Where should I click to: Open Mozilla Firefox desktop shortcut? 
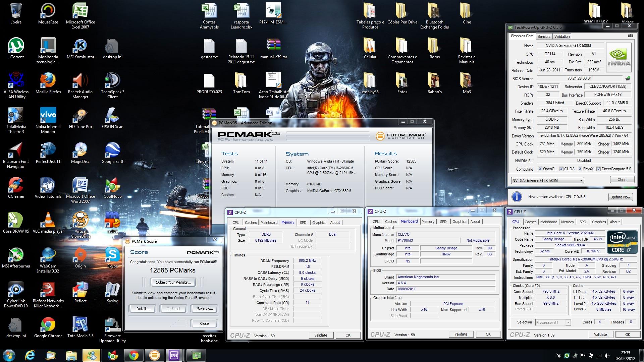click(48, 83)
